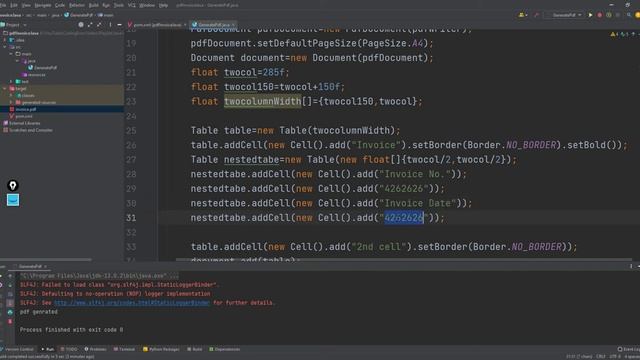Open the Problems tool window
The height and width of the screenshot is (360, 640).
(x=95, y=349)
